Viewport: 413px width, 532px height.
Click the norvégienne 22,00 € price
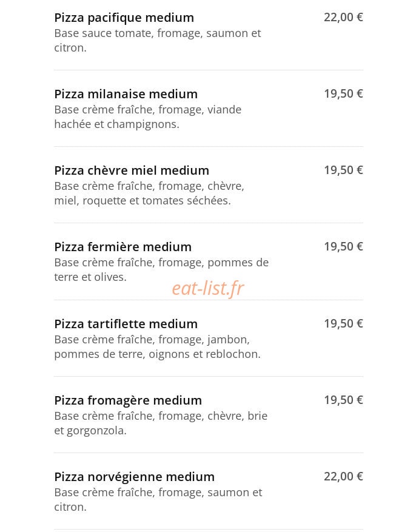click(x=343, y=476)
